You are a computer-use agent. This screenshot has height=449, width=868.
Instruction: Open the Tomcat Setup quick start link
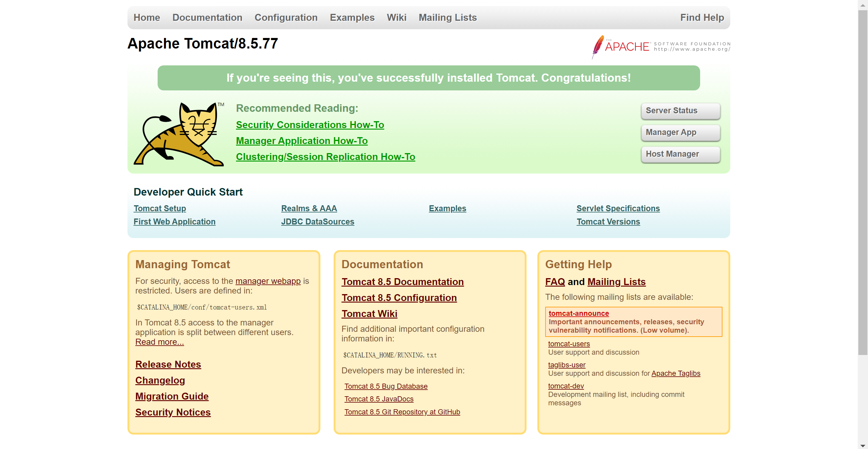pos(160,208)
